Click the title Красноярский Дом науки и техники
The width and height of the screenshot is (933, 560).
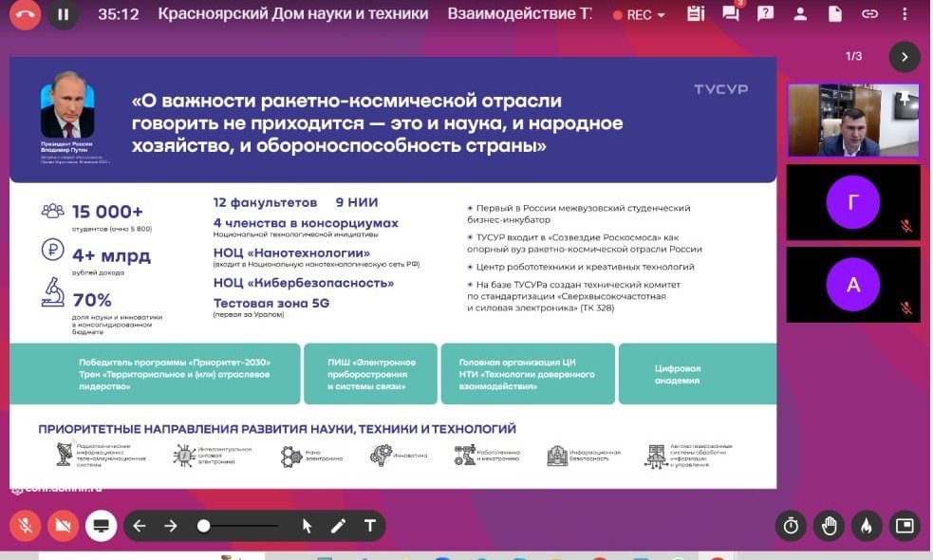(292, 13)
